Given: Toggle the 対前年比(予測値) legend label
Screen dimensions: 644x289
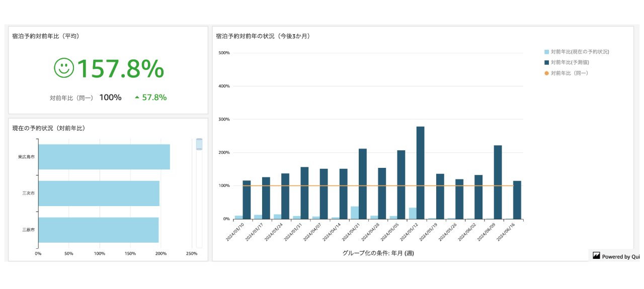Looking at the screenshot, I should [x=570, y=62].
